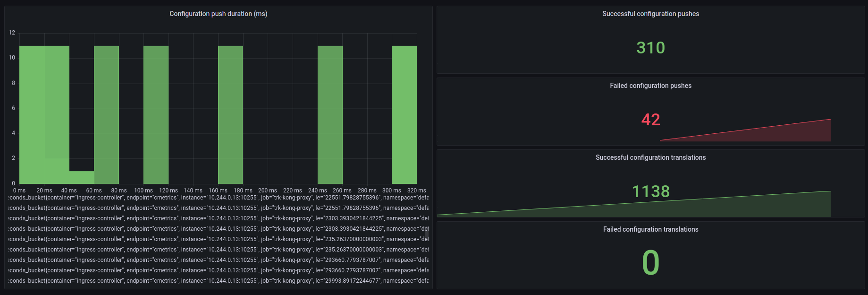Open the Failed configuration translations panel title
This screenshot has width=868, height=295.
pos(650,229)
